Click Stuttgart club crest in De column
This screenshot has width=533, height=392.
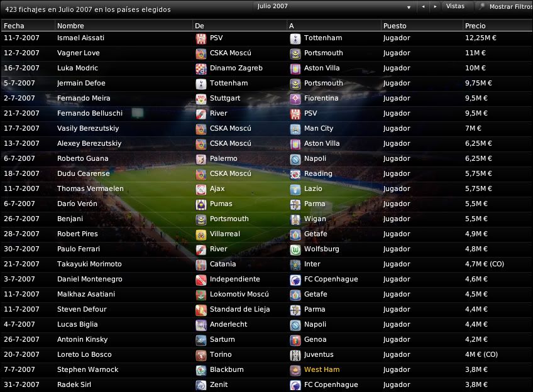201,99
